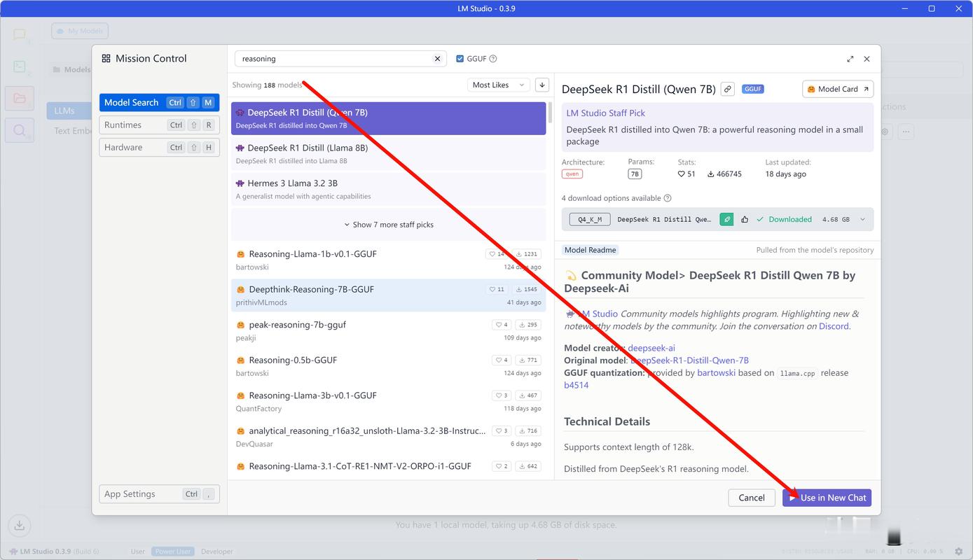Open the deepseek-ai model creator link
The image size is (973, 560).
tap(651, 348)
